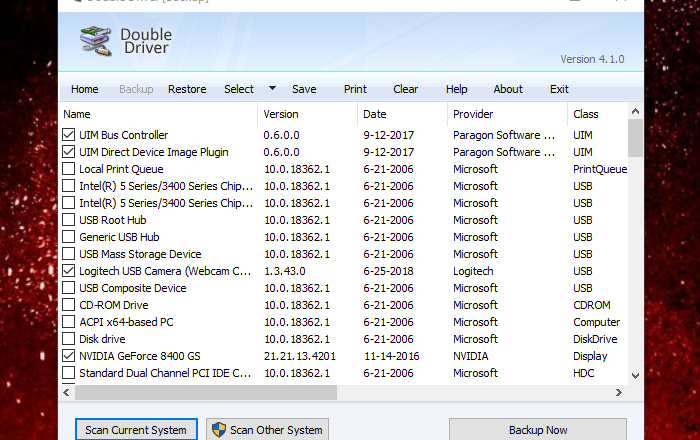Select the CD-ROM Drive row name
This screenshot has width=700, height=440.
(x=114, y=304)
